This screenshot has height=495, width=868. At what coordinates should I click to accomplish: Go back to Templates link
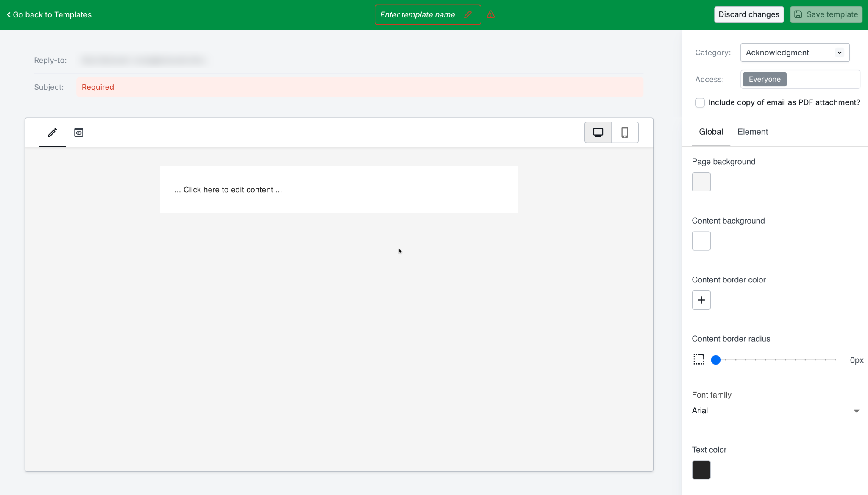tap(49, 15)
